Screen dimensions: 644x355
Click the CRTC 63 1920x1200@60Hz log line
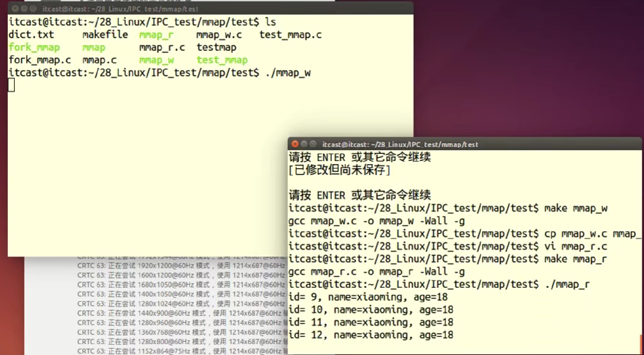(181, 266)
